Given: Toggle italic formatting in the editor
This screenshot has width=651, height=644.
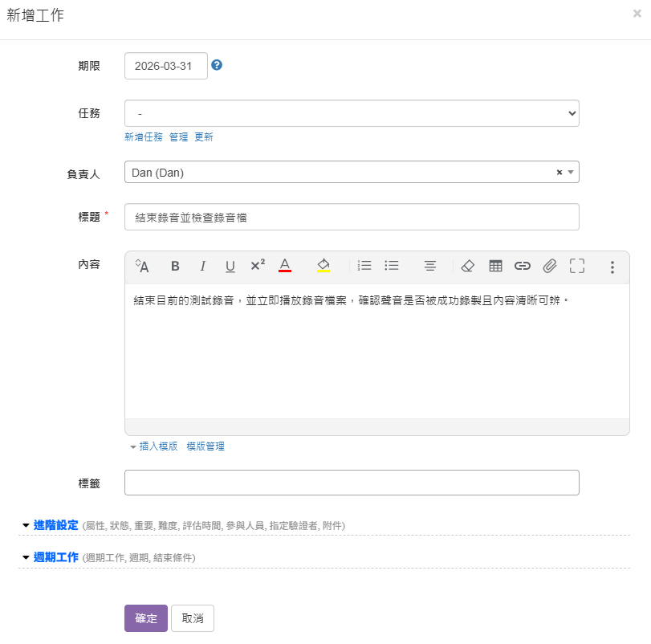Looking at the screenshot, I should (202, 267).
